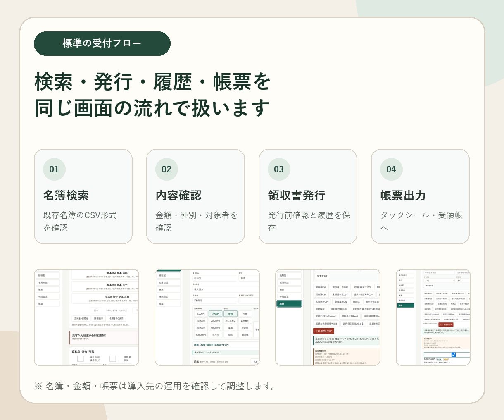Image resolution: width=504 pixels, height=420 pixels.
Task: Click 選択受付帳Excel in third screenshot
Action: pos(349,316)
